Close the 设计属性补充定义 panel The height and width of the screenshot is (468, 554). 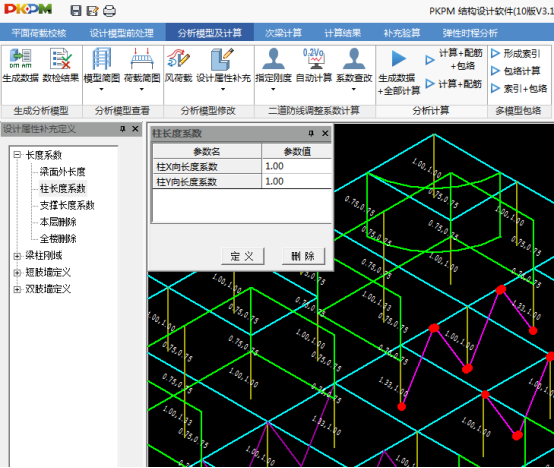click(x=135, y=129)
